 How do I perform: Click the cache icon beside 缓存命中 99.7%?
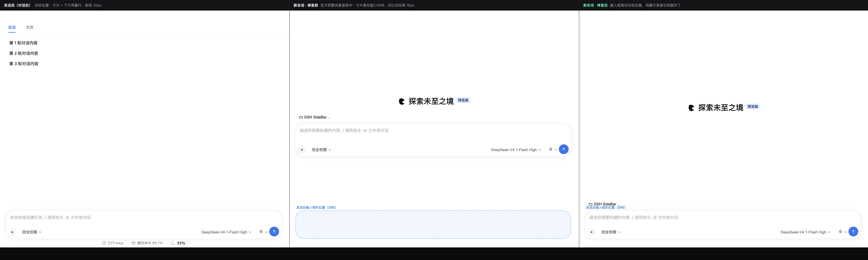click(x=133, y=243)
